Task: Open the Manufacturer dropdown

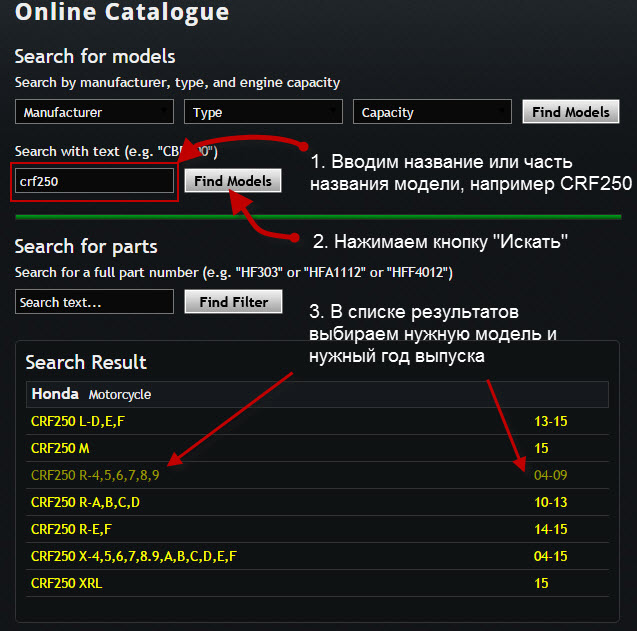Action: click(94, 112)
